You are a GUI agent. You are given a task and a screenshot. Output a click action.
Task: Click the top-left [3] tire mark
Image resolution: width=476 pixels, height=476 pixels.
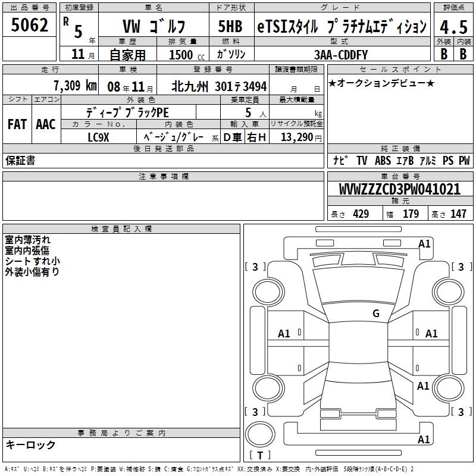click(255, 267)
